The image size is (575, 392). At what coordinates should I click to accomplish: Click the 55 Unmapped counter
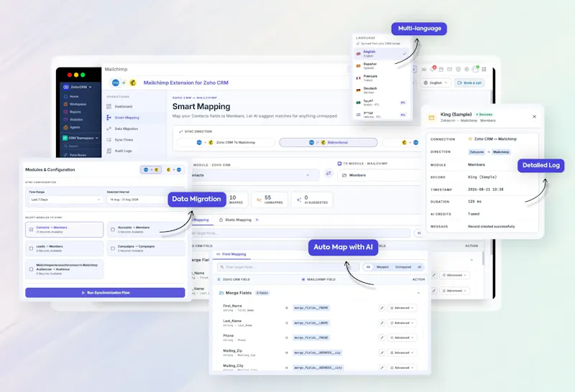coord(270,200)
